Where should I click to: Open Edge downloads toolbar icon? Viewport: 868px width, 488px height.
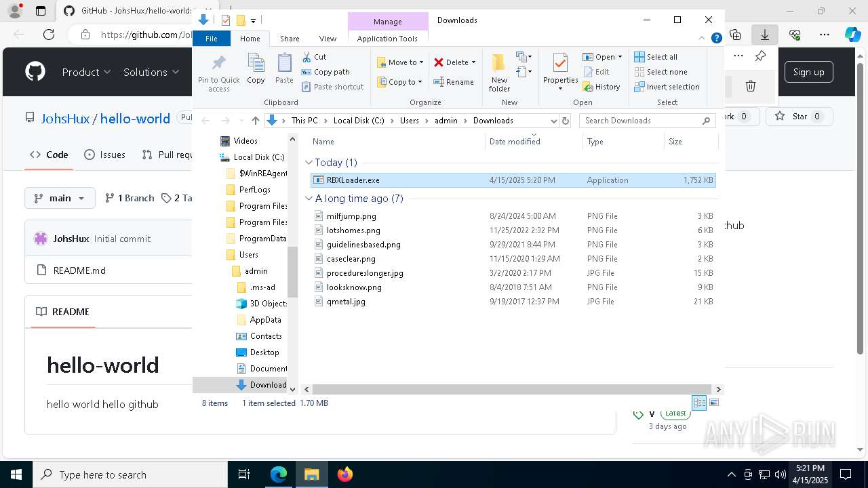[764, 35]
